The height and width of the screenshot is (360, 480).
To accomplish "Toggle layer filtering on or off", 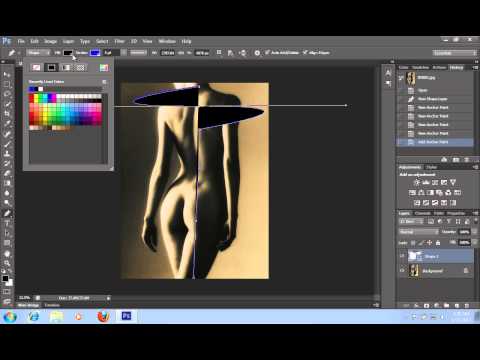I will tap(475, 221).
